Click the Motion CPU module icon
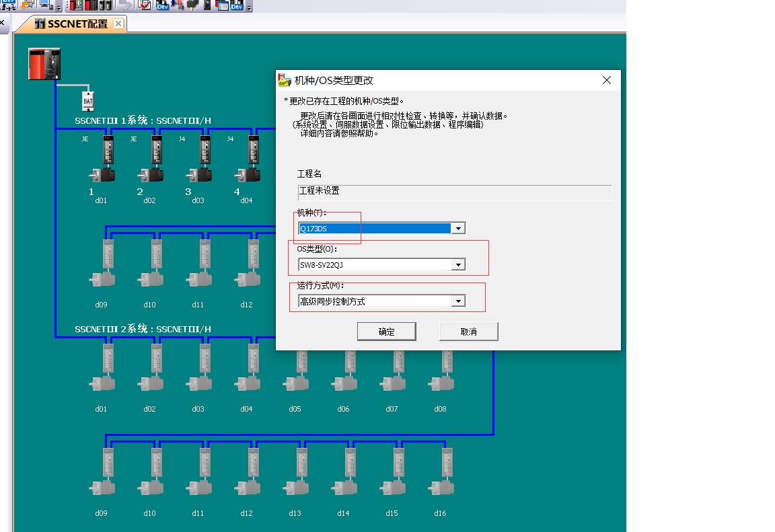 point(44,64)
